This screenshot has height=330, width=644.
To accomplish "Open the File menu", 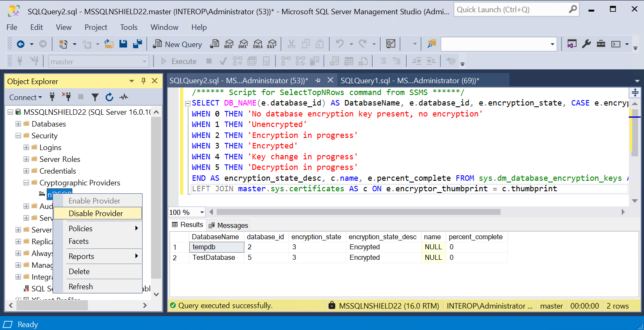I will (x=12, y=27).
